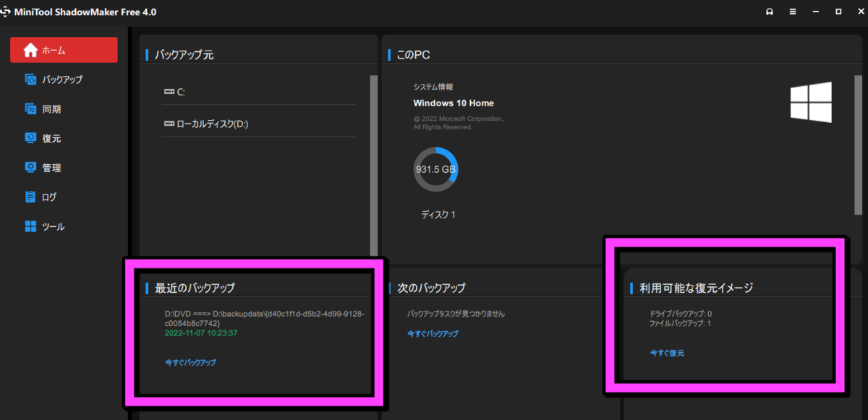The image size is (868, 420).
Task: Click the 利用可能な復元イメージ heading
Action: click(x=697, y=288)
